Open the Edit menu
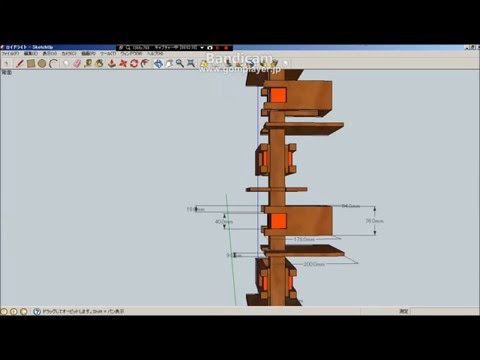The width and height of the screenshot is (480, 360). (x=30, y=53)
